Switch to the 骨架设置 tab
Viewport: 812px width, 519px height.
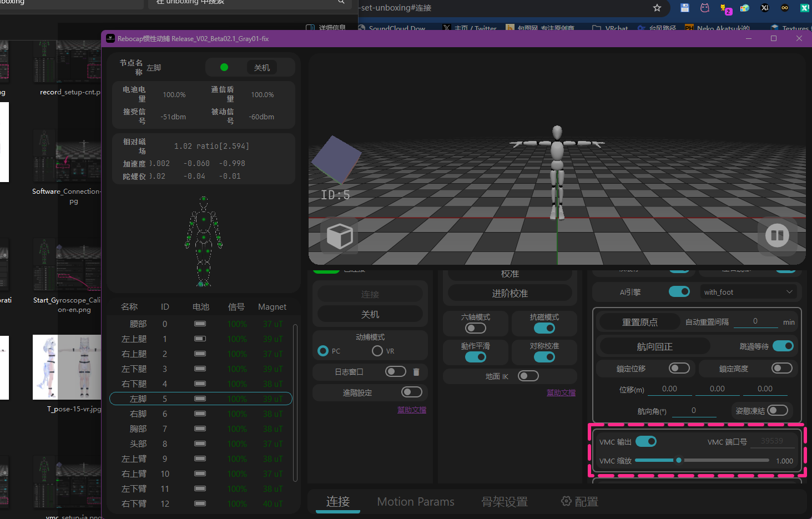click(505, 502)
